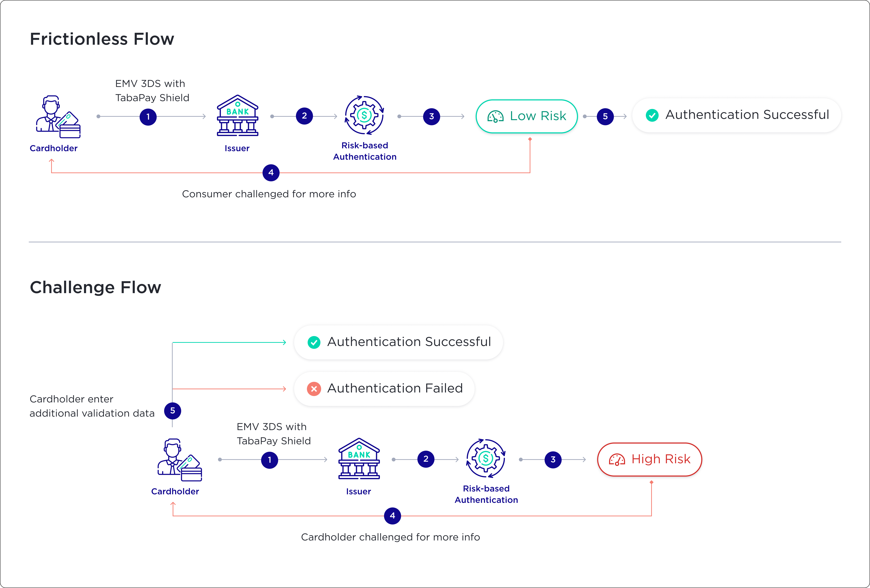The image size is (870, 588).
Task: Click step 3 circle in Challenge Flow
Action: (x=553, y=460)
